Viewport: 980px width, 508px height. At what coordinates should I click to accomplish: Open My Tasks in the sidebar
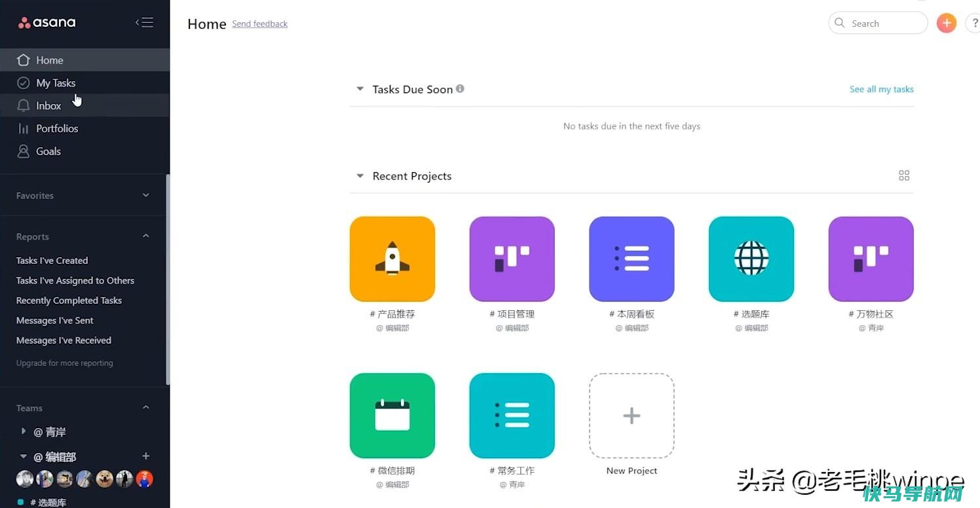coord(85,83)
